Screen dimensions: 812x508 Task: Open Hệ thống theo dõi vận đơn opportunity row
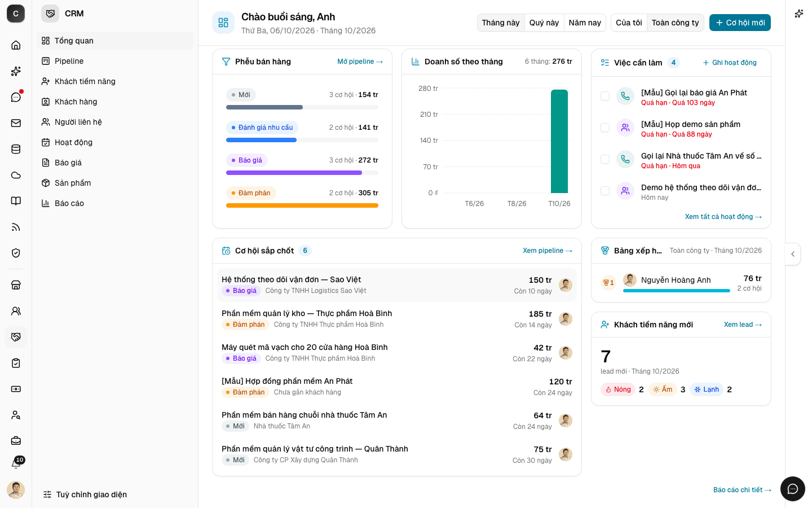point(397,285)
